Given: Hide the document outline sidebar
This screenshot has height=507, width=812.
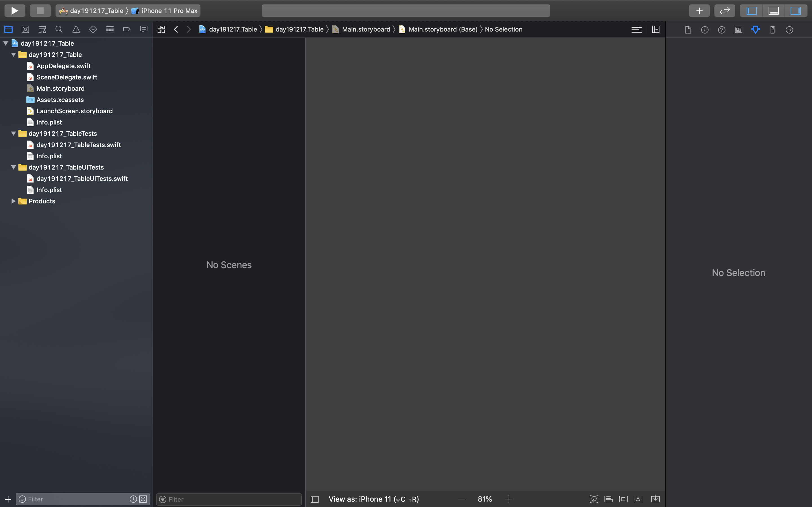Looking at the screenshot, I should tap(314, 499).
